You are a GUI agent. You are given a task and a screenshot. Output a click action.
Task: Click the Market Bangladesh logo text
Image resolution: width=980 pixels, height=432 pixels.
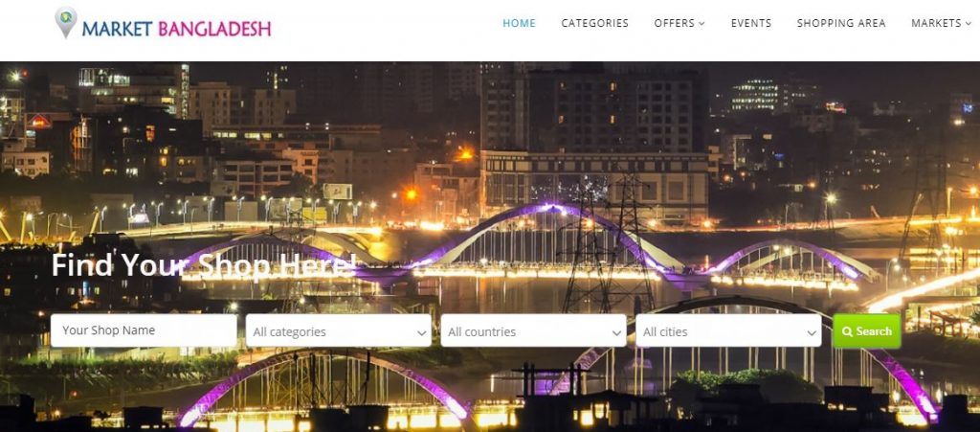(176, 29)
